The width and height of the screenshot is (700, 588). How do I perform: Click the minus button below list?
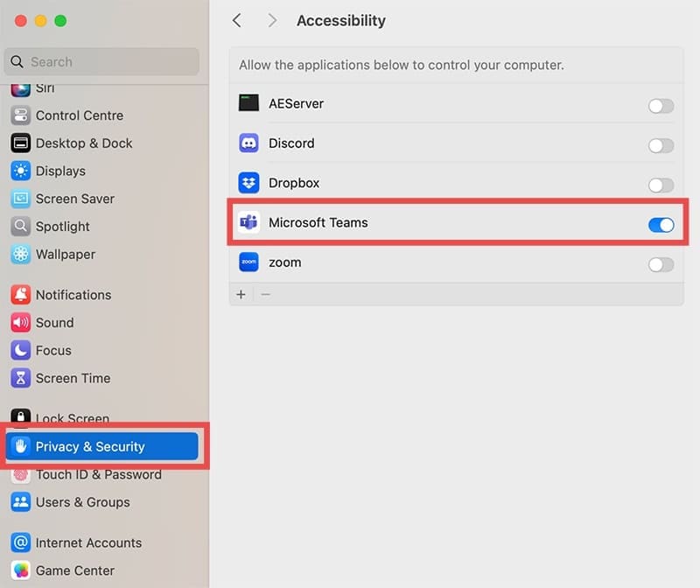coord(266,294)
